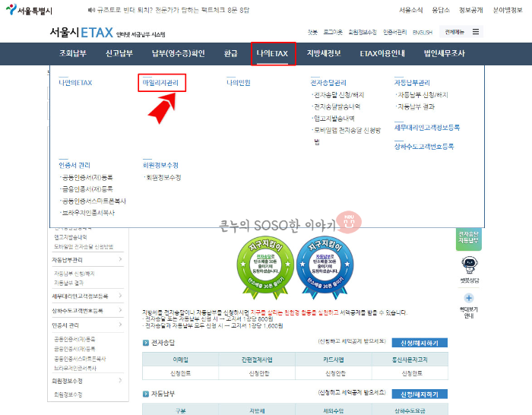Image resolution: width=532 pixels, height=415 pixels.
Task: Choose 앱고지발송내역 in the dropdown
Action: pos(334,119)
